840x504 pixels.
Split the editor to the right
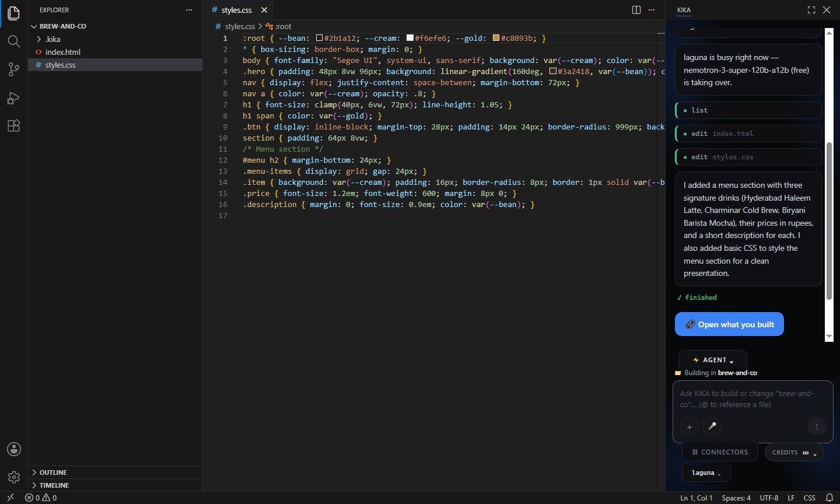coord(636,10)
